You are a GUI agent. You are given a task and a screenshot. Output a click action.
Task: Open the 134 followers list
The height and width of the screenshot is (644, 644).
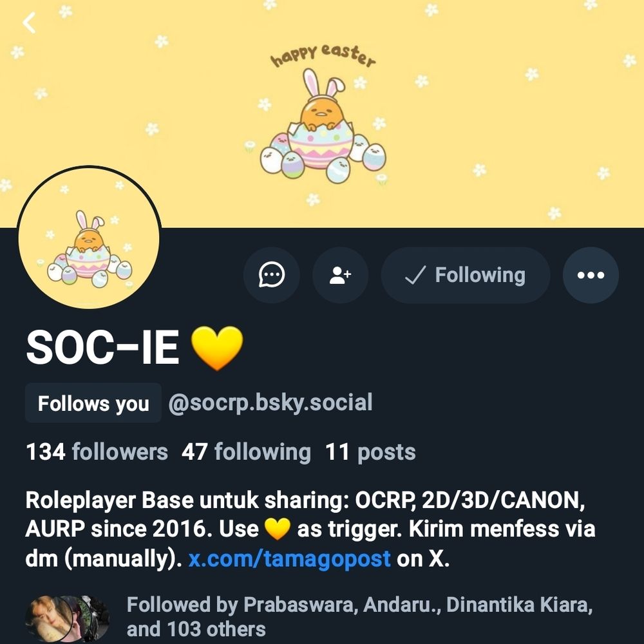(97, 452)
